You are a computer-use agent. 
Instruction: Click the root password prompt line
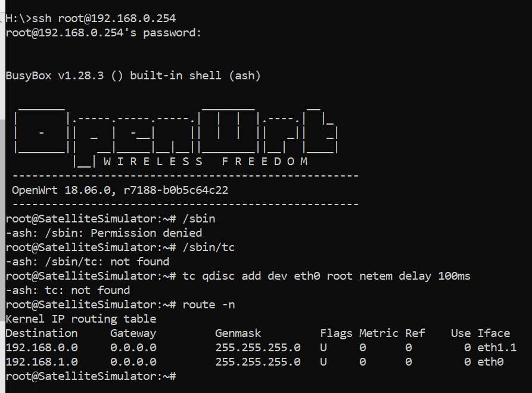click(x=104, y=33)
